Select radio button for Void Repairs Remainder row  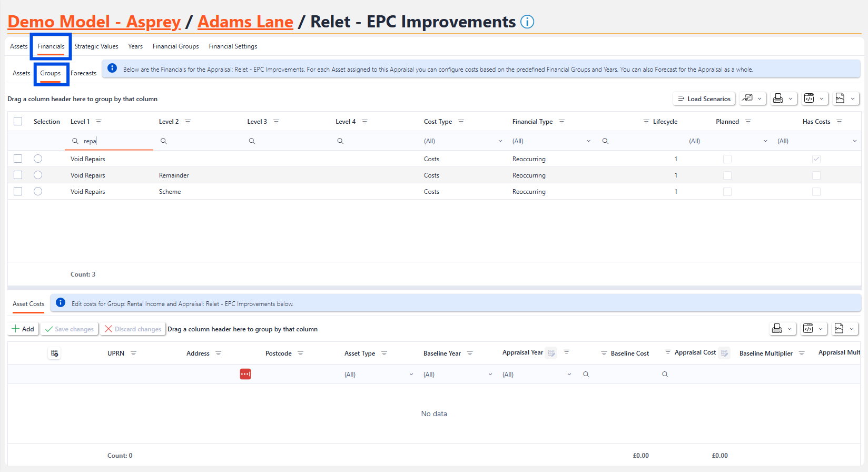[x=38, y=175]
